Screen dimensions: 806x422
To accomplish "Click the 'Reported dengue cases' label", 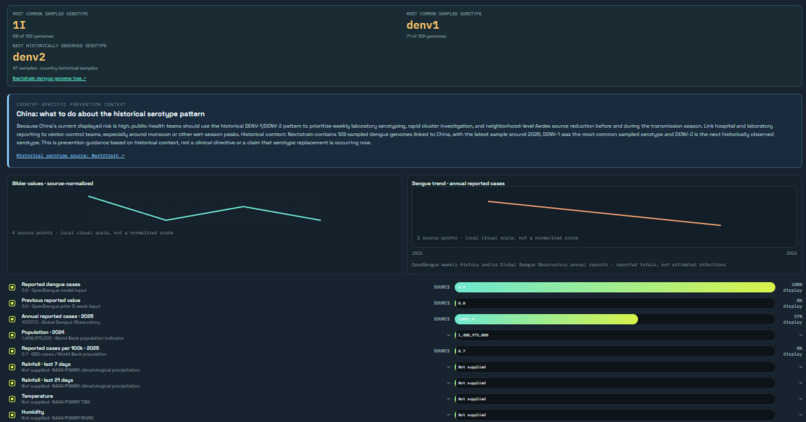I will click(x=51, y=284).
